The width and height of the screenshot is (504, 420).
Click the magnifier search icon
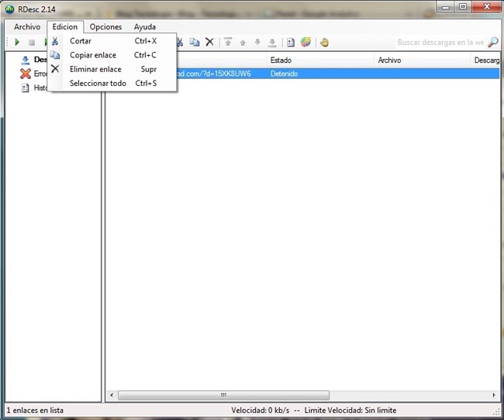pyautogui.click(x=493, y=42)
